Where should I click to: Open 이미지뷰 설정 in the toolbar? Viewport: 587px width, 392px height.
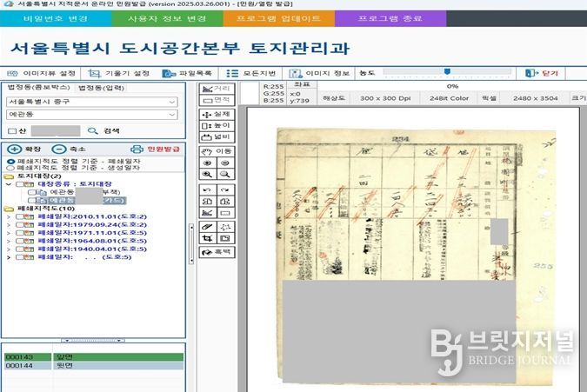tap(41, 73)
